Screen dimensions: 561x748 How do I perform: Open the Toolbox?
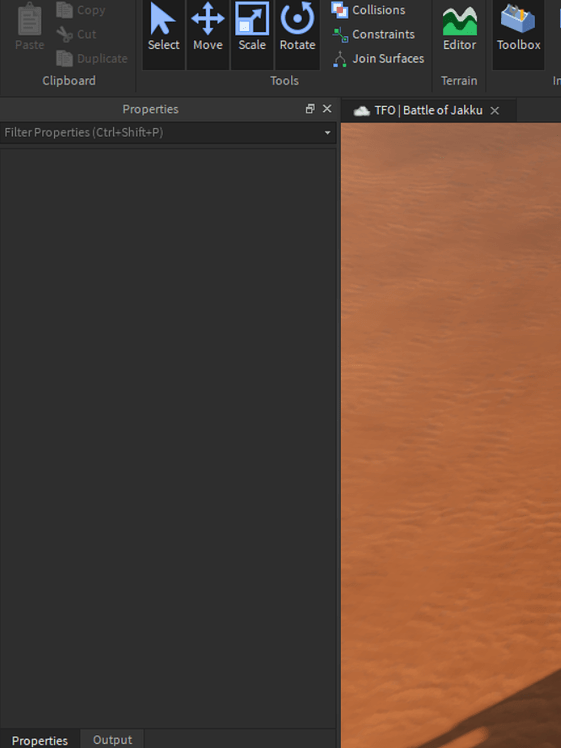click(x=518, y=33)
